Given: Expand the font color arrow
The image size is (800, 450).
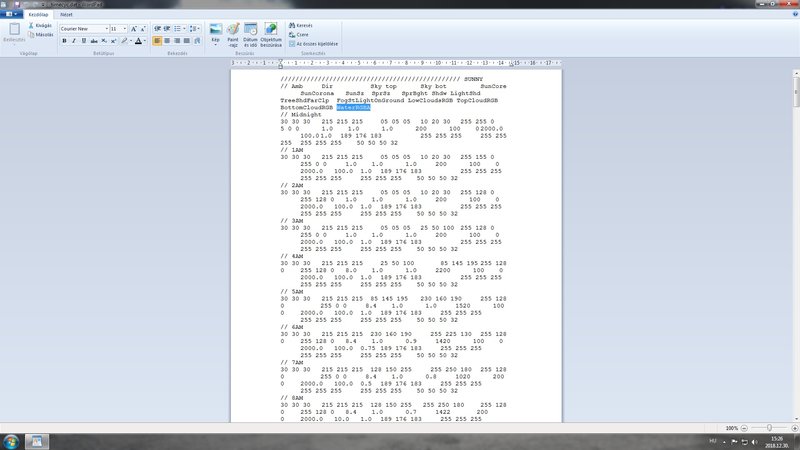Looking at the screenshot, I should [x=145, y=41].
